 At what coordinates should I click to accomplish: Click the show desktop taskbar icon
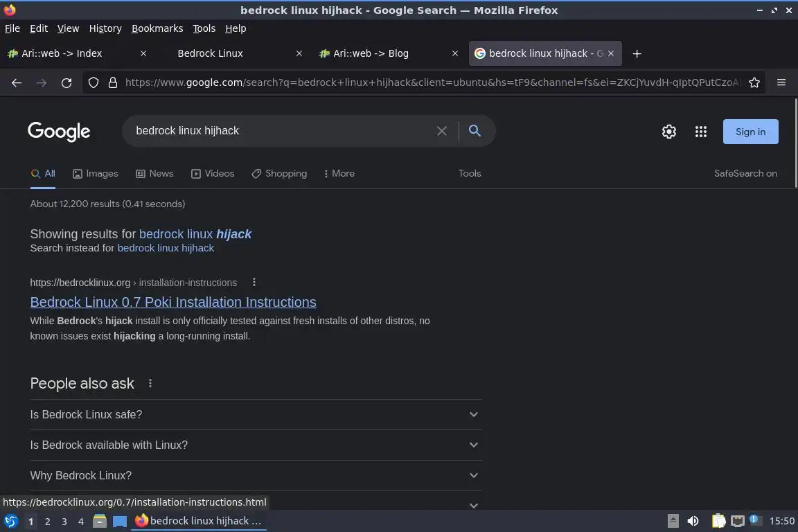[120, 521]
